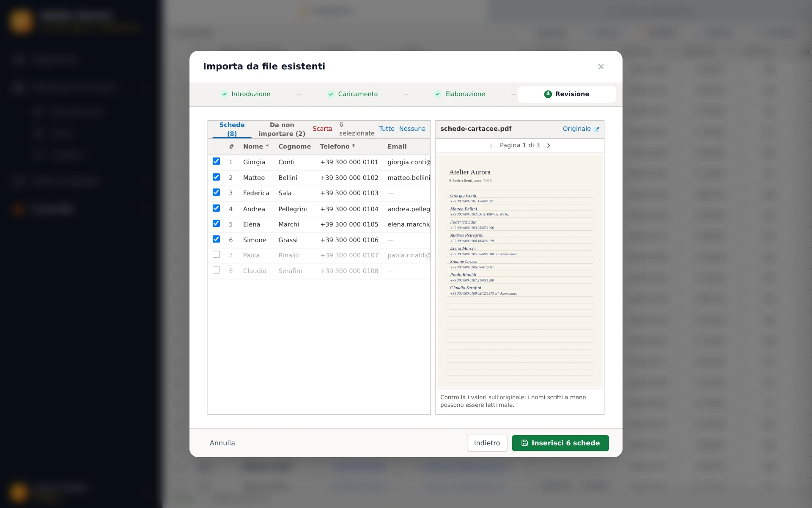Go to the Elaborazione wizard step
This screenshot has height=508, width=812.
tap(460, 94)
